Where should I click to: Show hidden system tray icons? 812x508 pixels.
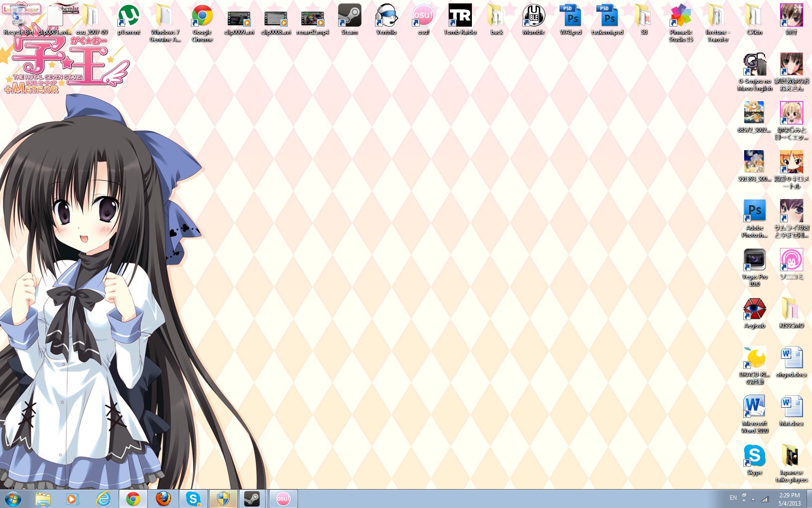click(x=753, y=499)
